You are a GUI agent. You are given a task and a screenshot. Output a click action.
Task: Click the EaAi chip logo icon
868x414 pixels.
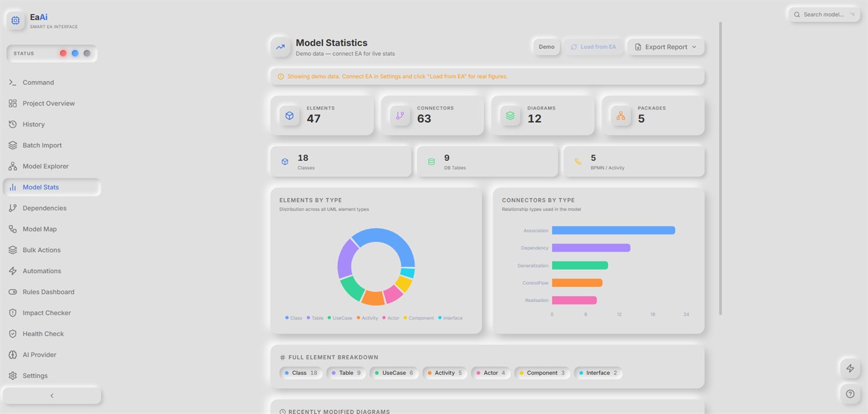(16, 20)
